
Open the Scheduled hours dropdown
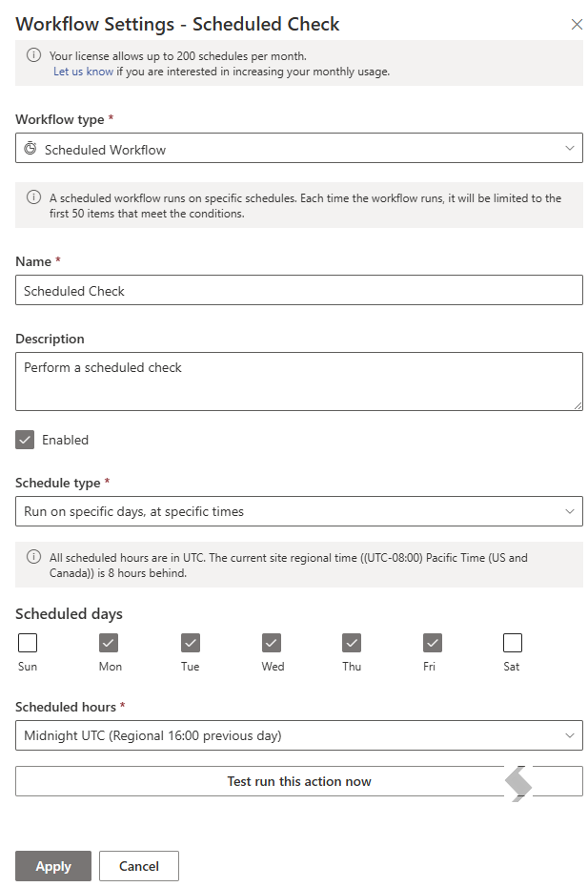298,735
